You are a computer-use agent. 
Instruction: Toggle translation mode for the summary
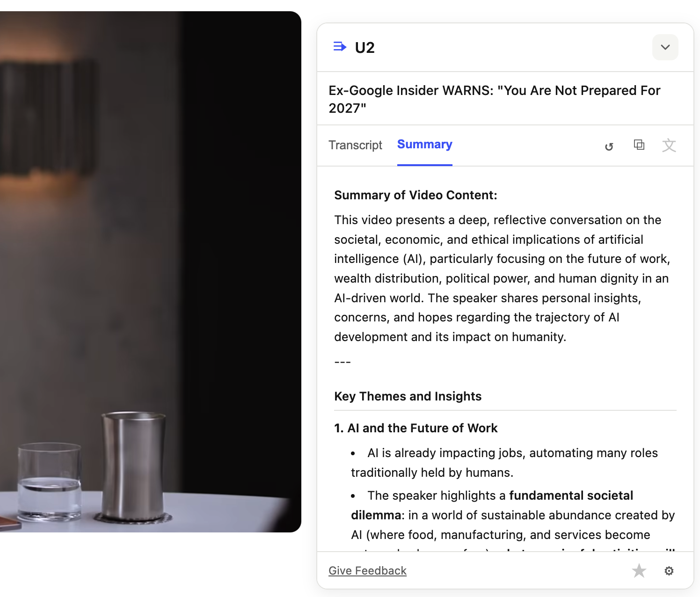(670, 146)
